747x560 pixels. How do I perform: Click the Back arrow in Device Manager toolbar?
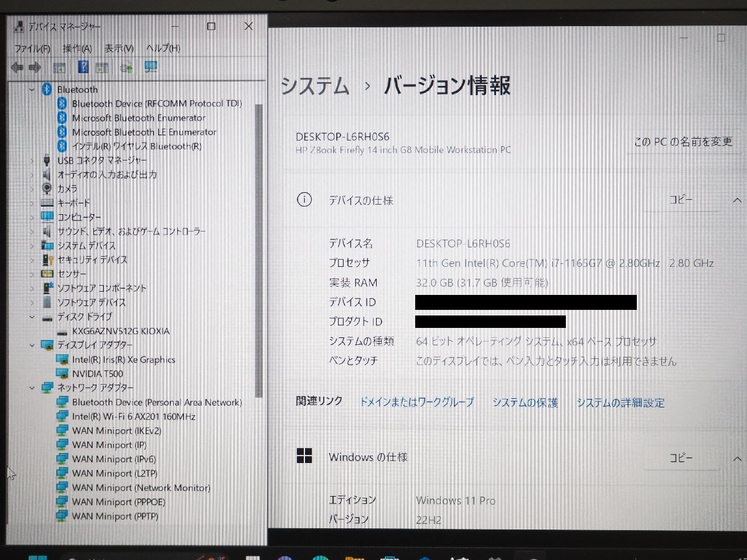click(x=17, y=67)
